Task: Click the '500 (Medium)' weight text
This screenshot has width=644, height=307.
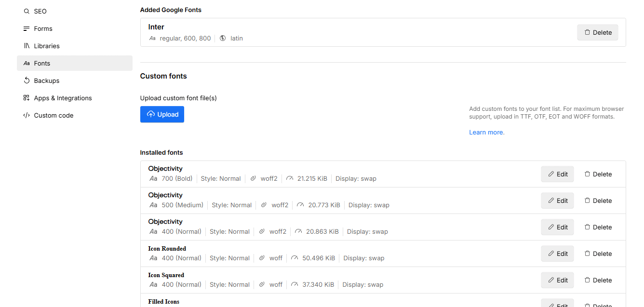Action: (182, 205)
